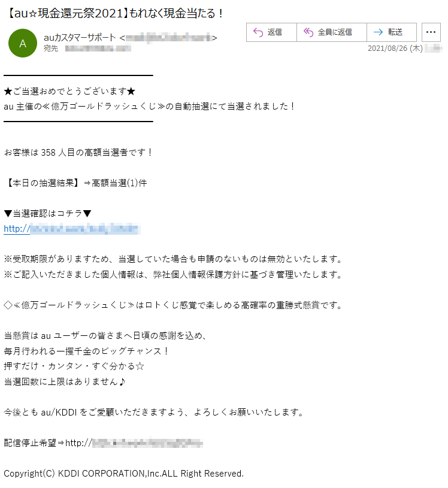Screen dimensions: 448x488
Task: Click the ※受取期限がありますため notice line
Action: click(x=173, y=259)
